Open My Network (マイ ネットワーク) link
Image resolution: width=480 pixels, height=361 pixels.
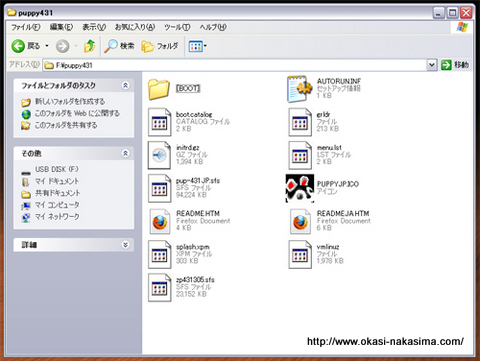tap(57, 217)
